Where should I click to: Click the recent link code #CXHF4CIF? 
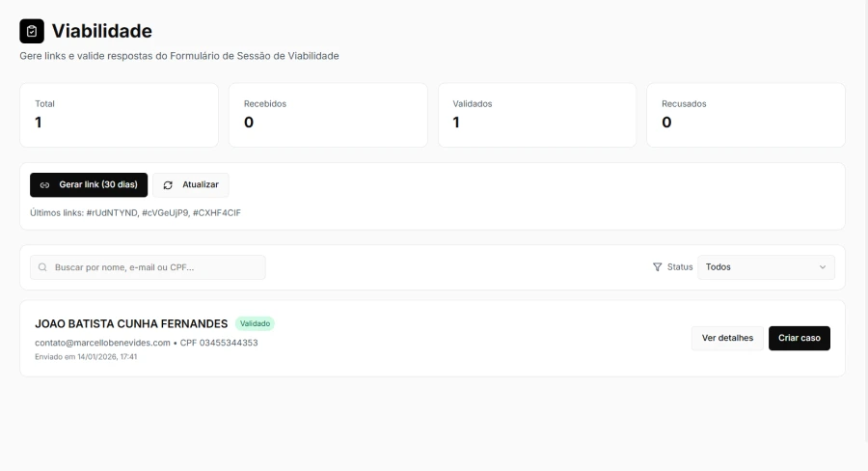click(216, 212)
